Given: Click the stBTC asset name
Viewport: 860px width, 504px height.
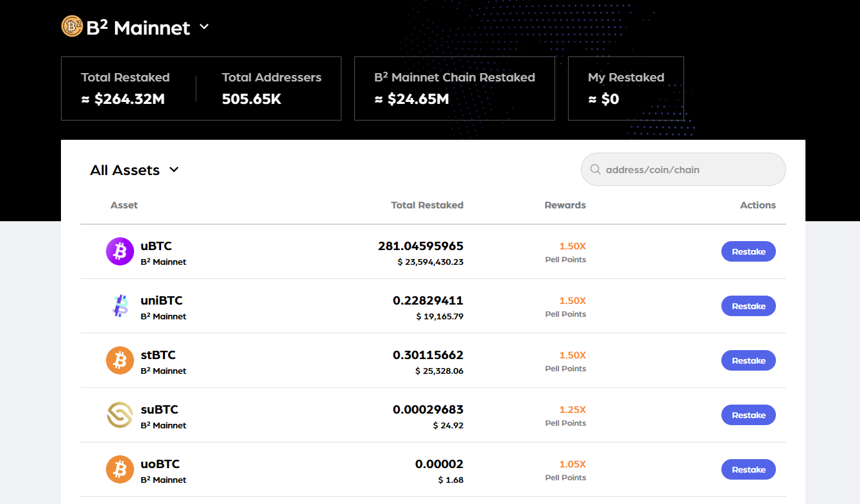Looking at the screenshot, I should click(x=158, y=355).
